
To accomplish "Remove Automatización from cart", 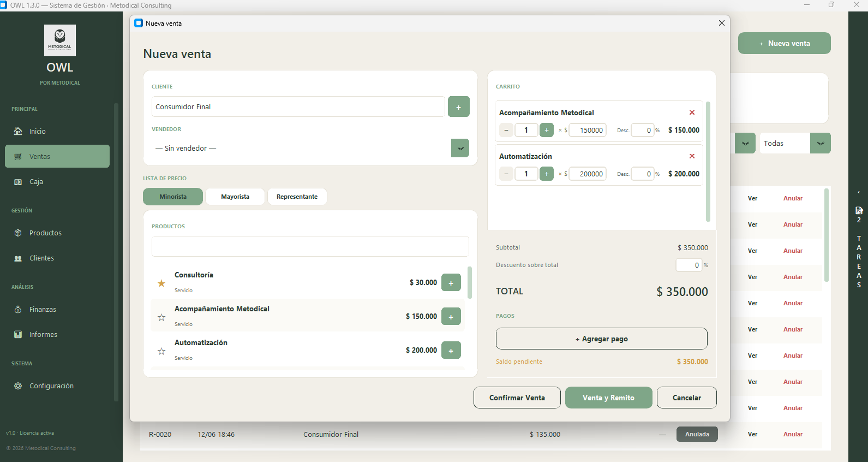I will click(692, 156).
